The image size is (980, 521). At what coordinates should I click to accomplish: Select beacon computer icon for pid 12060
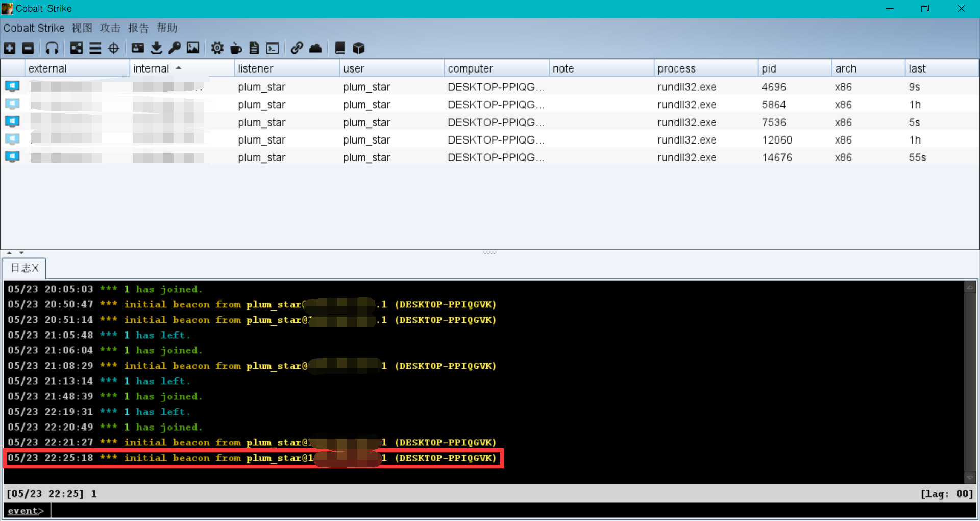pos(12,139)
